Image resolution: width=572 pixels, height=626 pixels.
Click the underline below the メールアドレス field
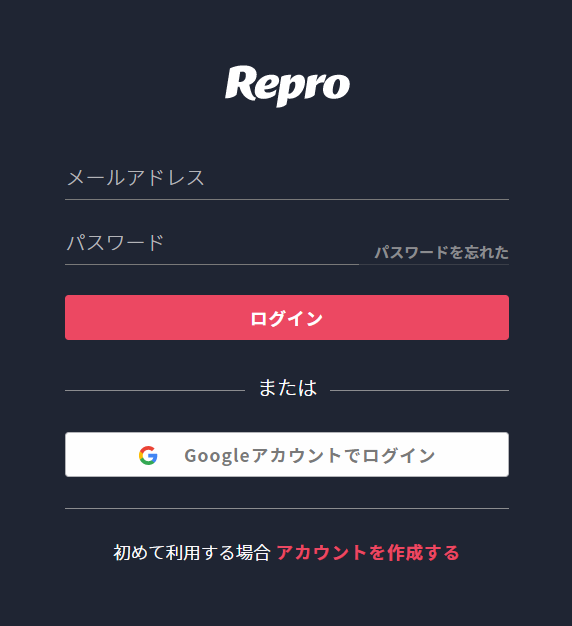pos(287,199)
